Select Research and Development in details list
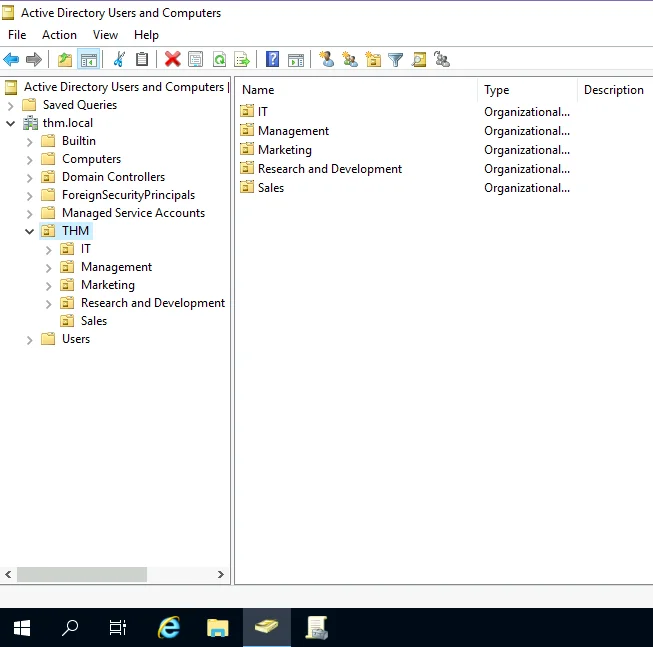The width and height of the screenshot is (653, 647). tap(329, 169)
